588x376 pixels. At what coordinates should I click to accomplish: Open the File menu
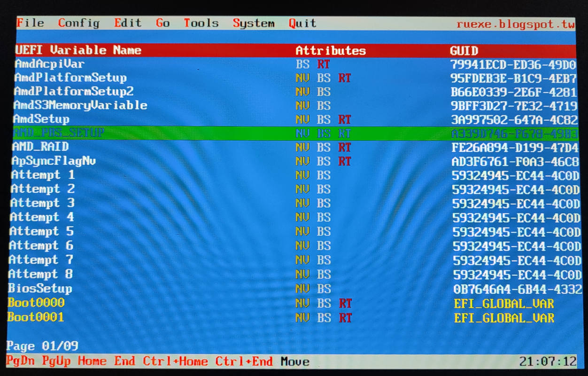(x=30, y=23)
